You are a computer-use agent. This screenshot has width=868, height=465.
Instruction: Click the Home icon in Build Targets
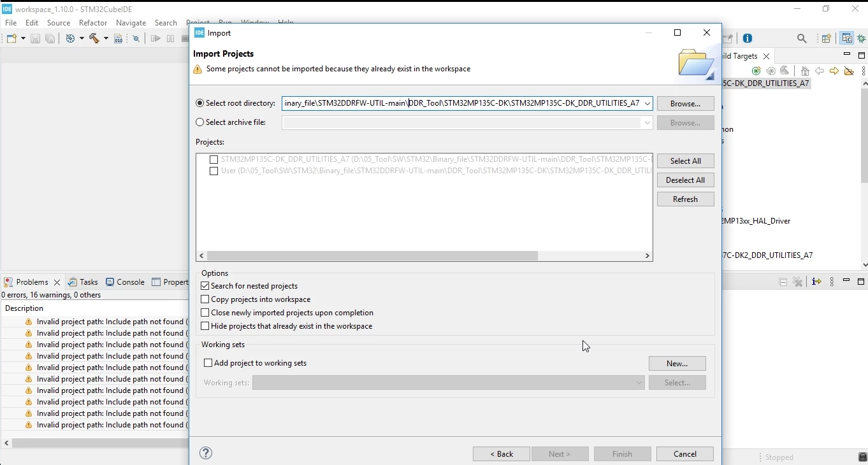[x=806, y=71]
